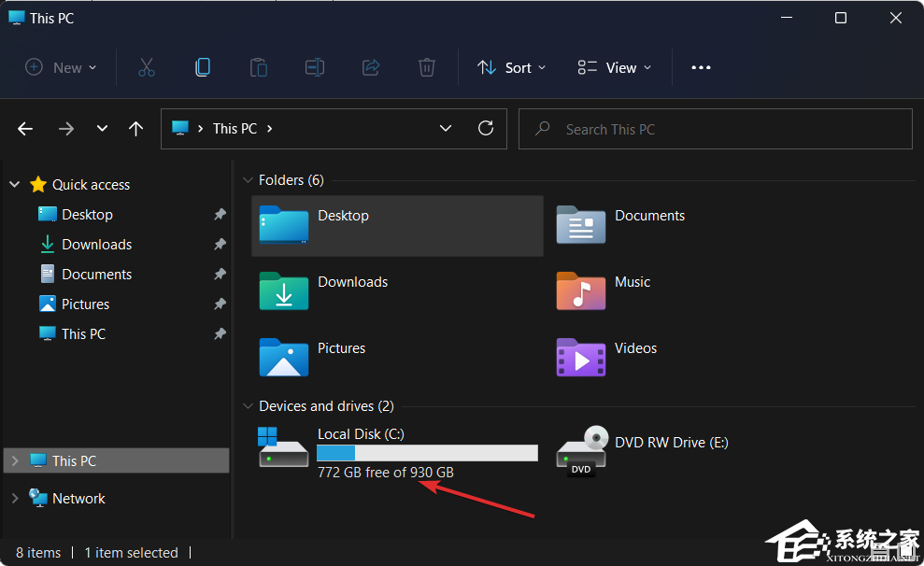Collapse the Folders (6) group

(248, 180)
